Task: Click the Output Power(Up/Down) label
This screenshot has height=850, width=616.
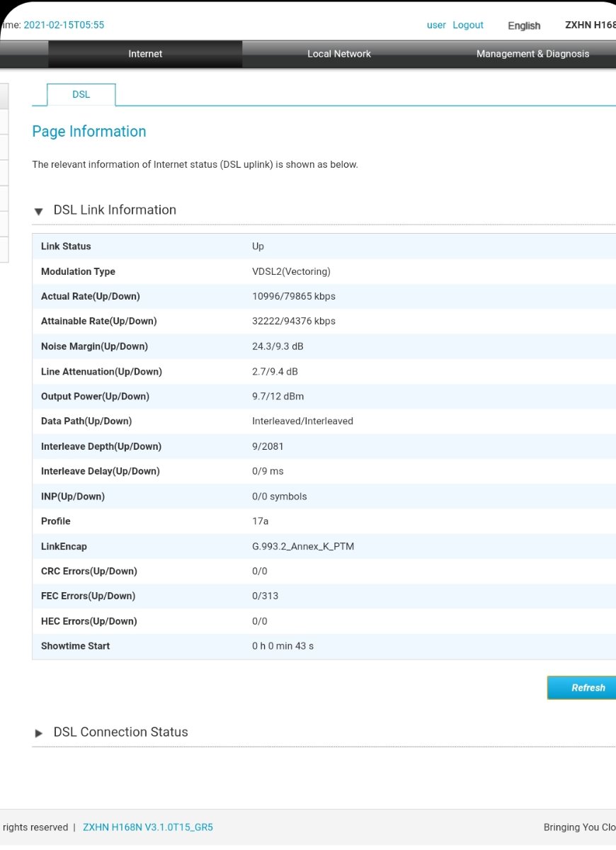Action: pos(95,396)
